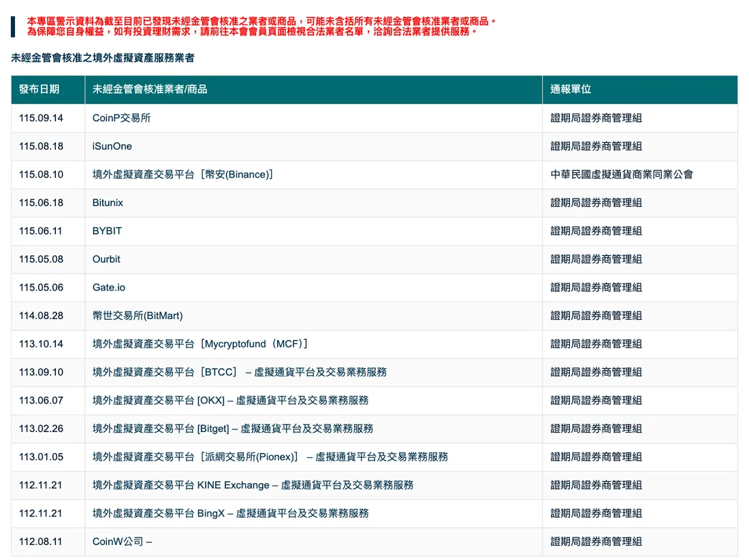Click 中華民國虛擬通貨商業同業公會 reporting unit
This screenshot has width=749, height=560.
[622, 174]
